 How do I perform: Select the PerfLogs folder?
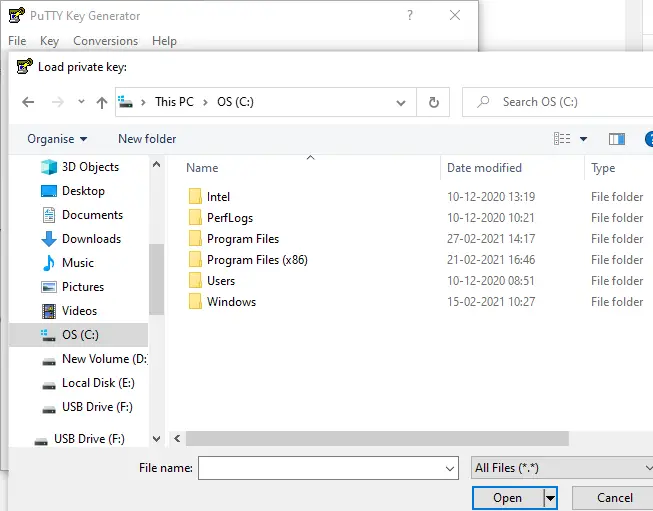(229, 218)
